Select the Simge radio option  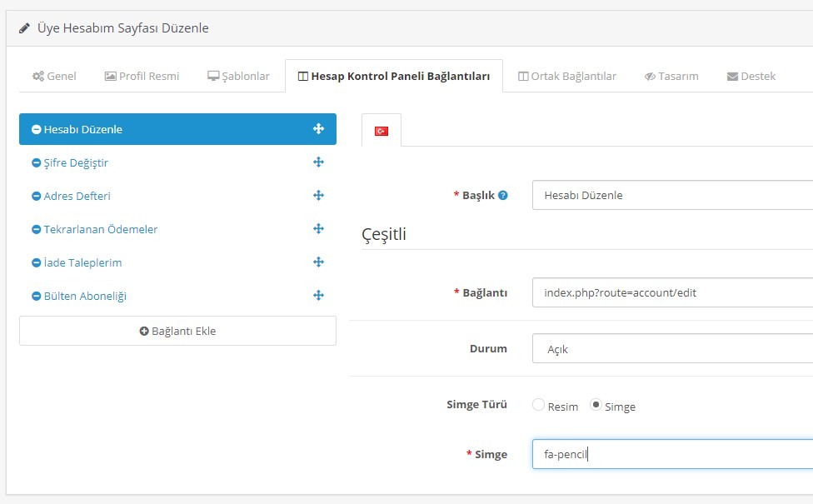click(596, 404)
